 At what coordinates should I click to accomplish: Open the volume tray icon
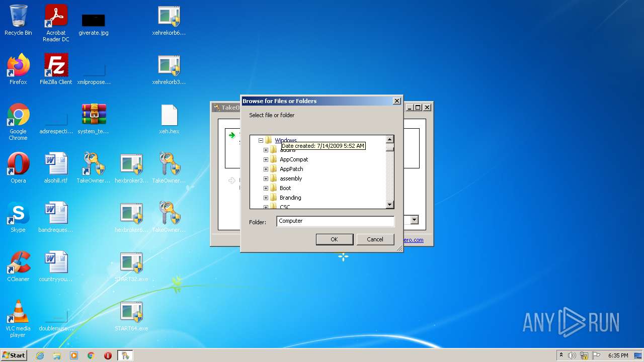coord(572,355)
